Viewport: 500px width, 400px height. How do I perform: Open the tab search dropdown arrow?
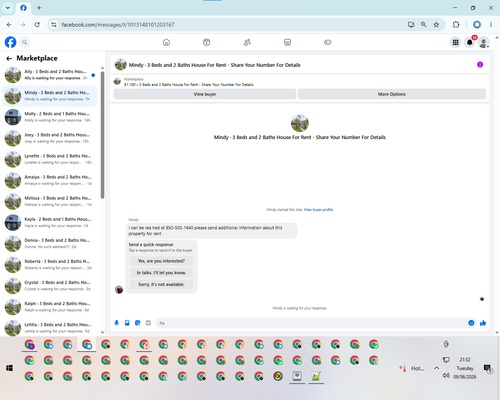(x=8, y=8)
